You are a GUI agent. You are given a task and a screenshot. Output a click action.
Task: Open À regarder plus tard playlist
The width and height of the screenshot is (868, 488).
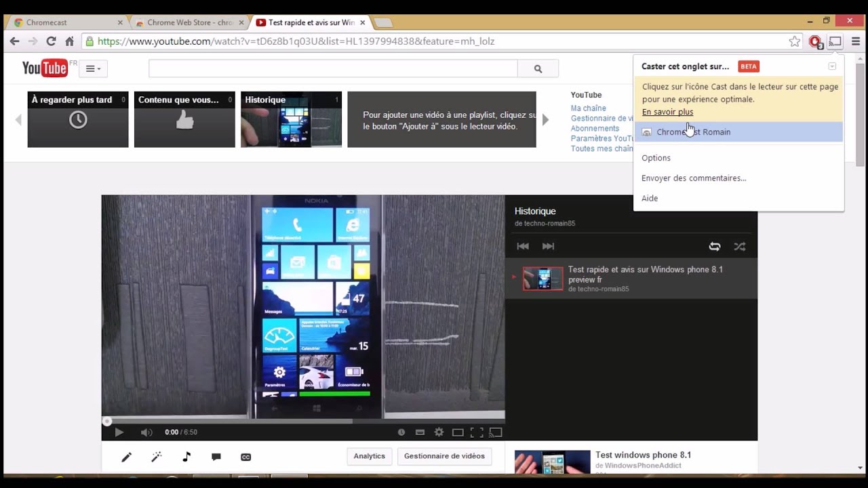point(78,119)
